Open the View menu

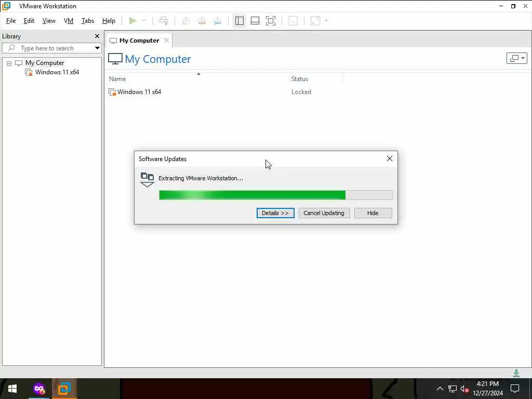[49, 21]
